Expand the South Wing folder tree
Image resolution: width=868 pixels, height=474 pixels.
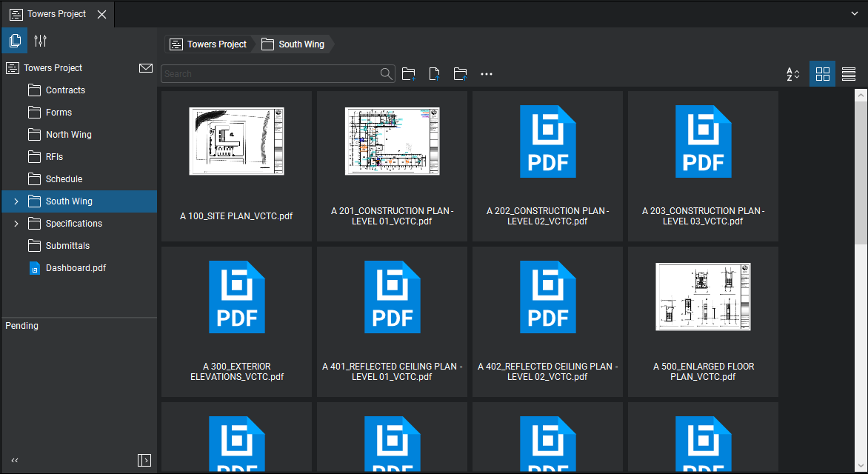(16, 201)
